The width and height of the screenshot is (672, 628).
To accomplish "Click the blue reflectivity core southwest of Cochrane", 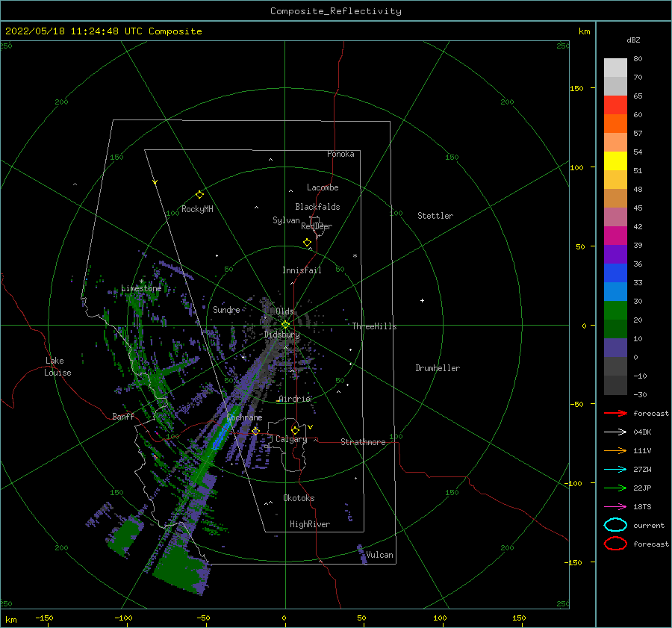I will pyautogui.click(x=221, y=436).
